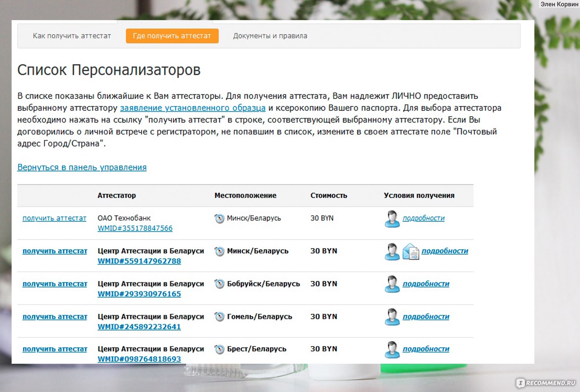Click the person icon in WMID#559147962788 row
580x392 pixels.
pos(392,252)
